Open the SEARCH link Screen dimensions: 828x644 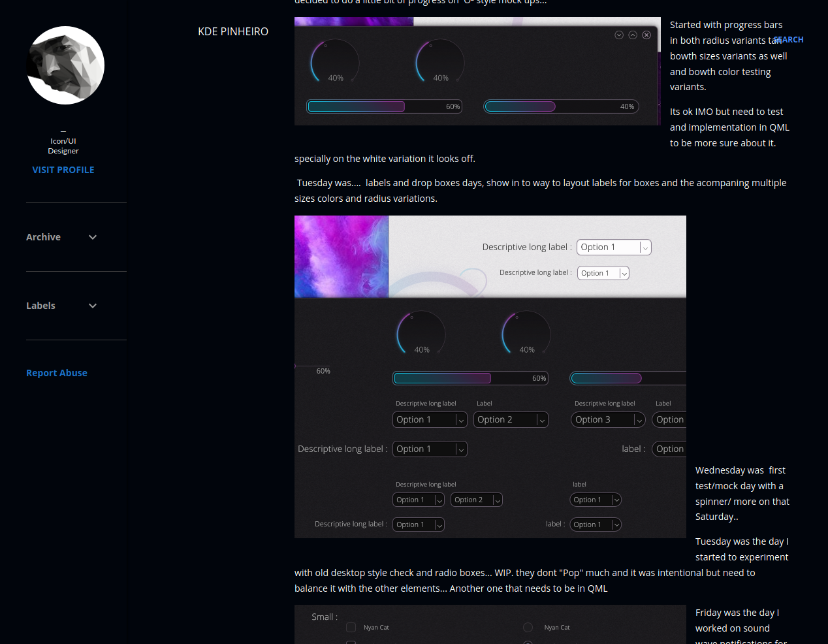coord(788,40)
